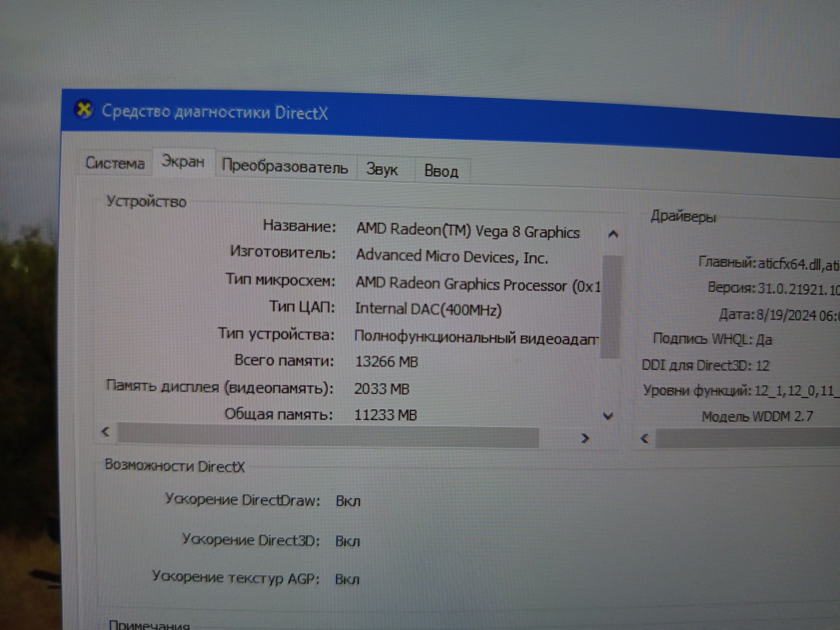The height and width of the screenshot is (630, 840).
Task: Click Полнофункциональный видеоадаптер value
Action: coord(476,337)
